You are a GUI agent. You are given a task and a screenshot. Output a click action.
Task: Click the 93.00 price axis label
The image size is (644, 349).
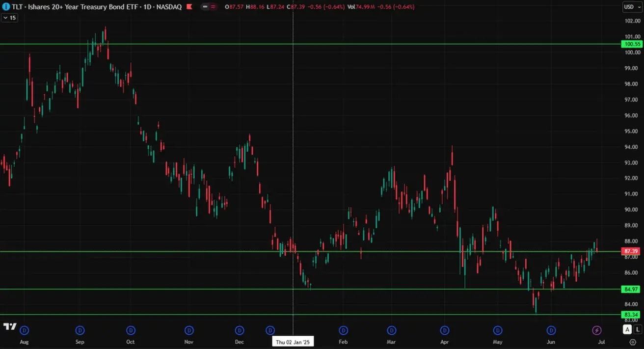click(x=632, y=162)
